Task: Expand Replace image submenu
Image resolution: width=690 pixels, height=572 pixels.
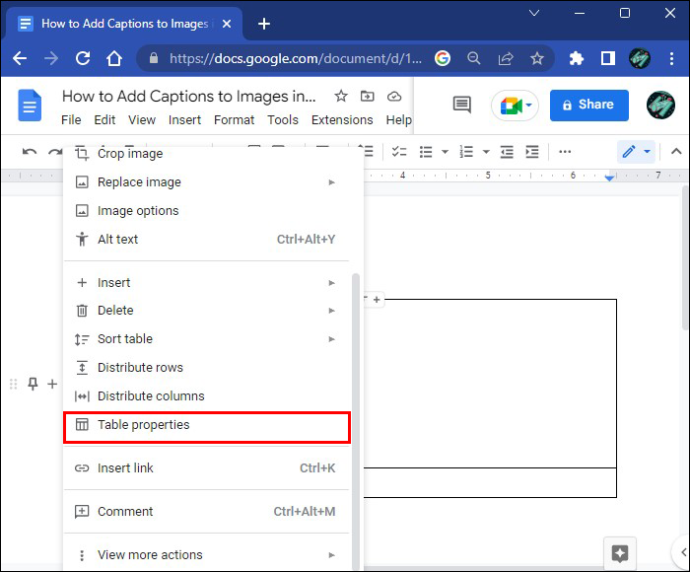Action: pyautogui.click(x=206, y=182)
